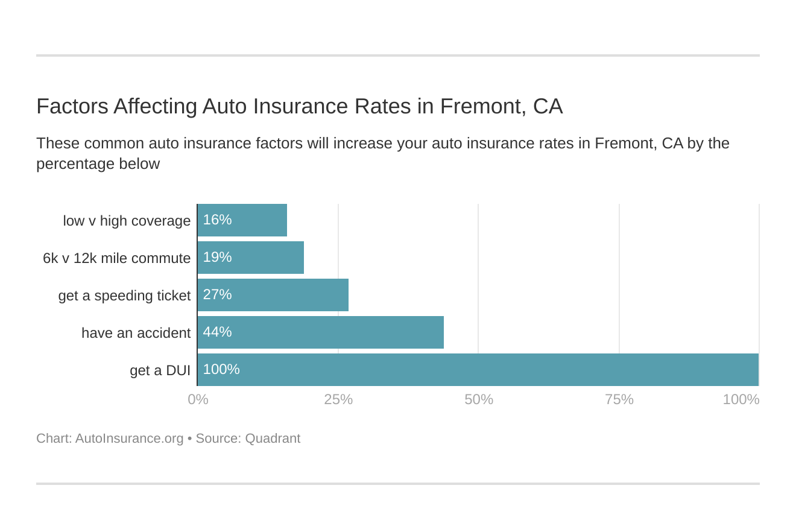
Task: Click the 'get a speeding ticket' bar
Action: (289, 295)
